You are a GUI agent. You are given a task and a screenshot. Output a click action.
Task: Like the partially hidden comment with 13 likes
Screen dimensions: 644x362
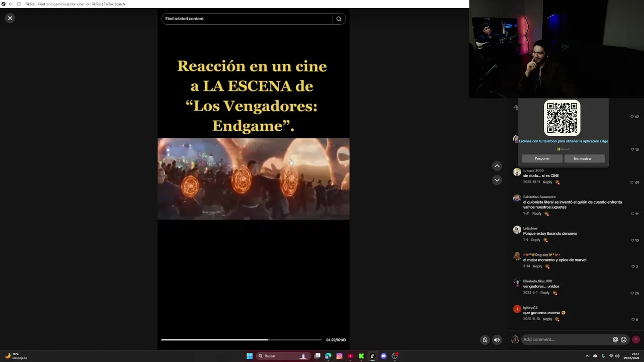pyautogui.click(x=632, y=149)
